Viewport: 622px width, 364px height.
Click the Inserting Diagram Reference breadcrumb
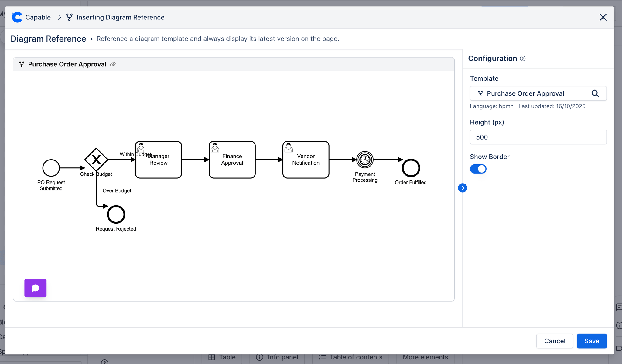tap(120, 17)
